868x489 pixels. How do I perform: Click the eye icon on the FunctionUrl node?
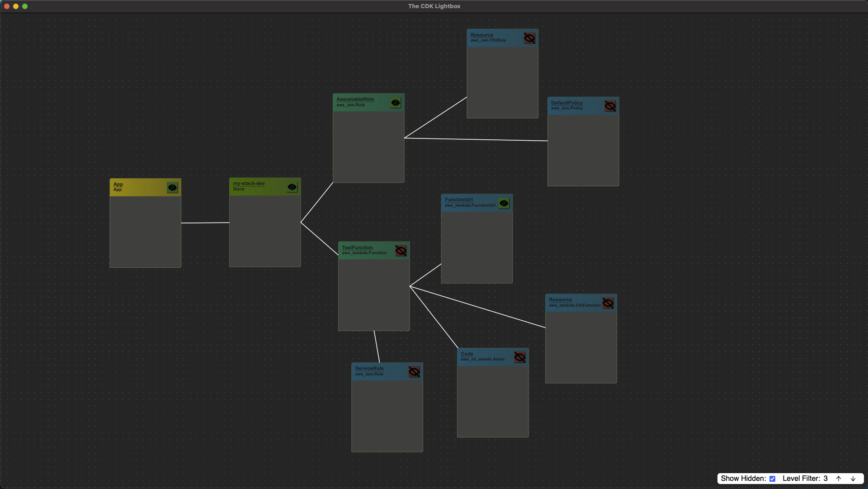point(504,203)
